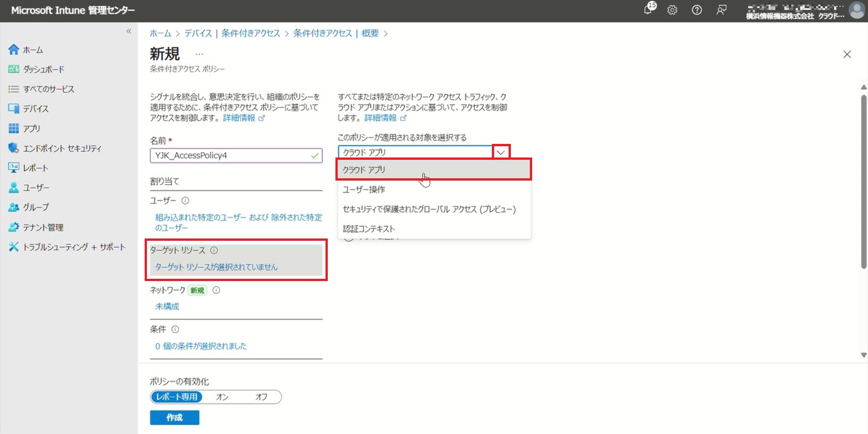Select クラウド アプリ from the dropdown list
Image resolution: width=868 pixels, height=434 pixels.
[434, 170]
